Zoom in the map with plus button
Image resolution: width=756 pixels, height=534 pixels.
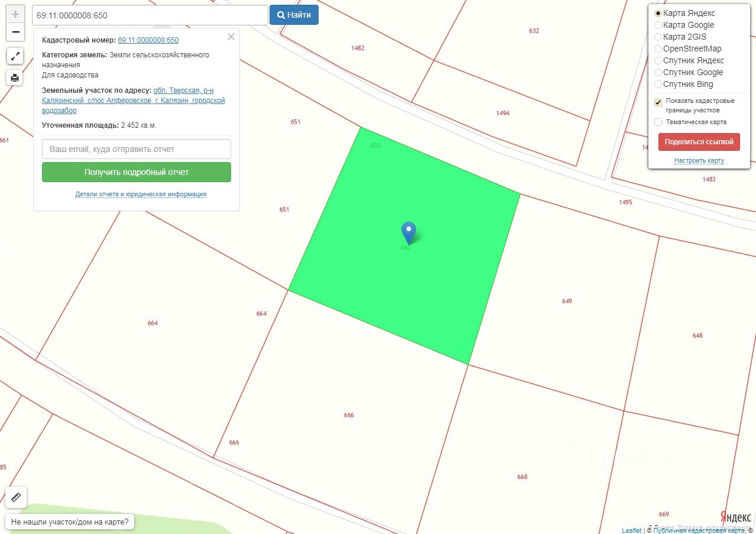(x=15, y=14)
